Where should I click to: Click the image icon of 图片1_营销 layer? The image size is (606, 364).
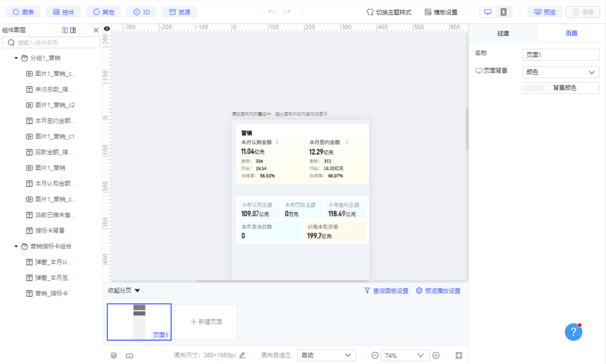pos(29,168)
